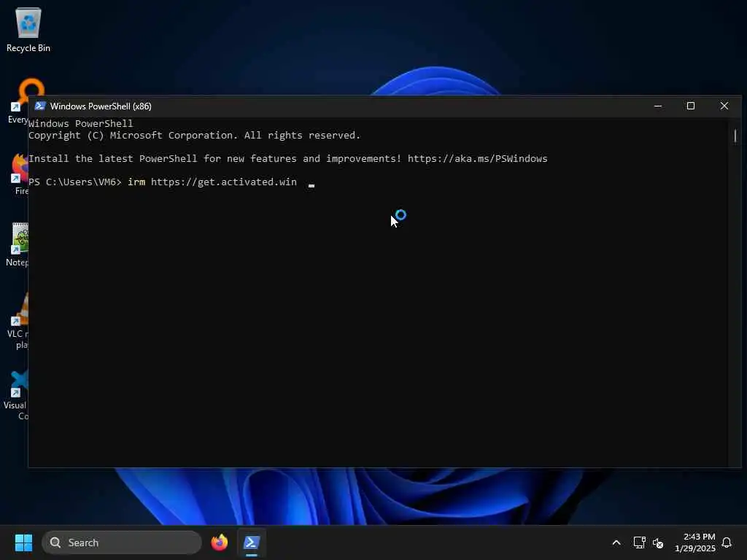
Task: Click the Windows PowerShell (x86) title text
Action: (x=101, y=106)
